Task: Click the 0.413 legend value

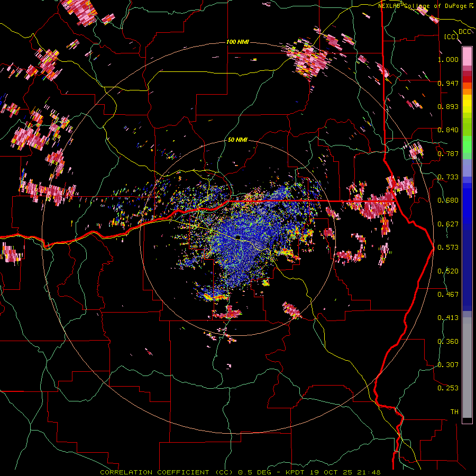Action: coord(448,318)
